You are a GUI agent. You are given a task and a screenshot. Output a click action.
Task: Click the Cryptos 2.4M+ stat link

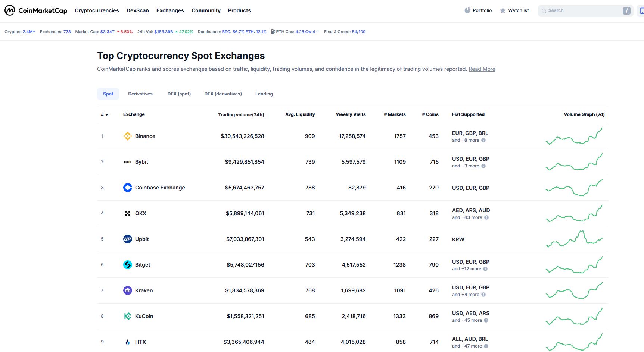click(29, 32)
